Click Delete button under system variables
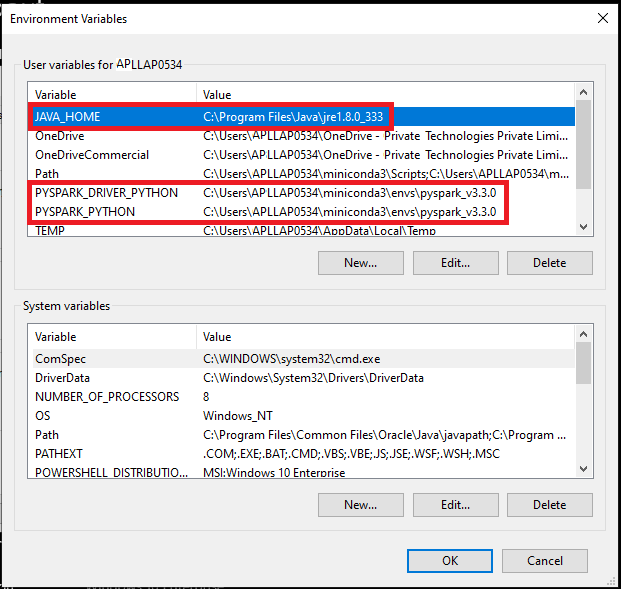 (x=549, y=505)
